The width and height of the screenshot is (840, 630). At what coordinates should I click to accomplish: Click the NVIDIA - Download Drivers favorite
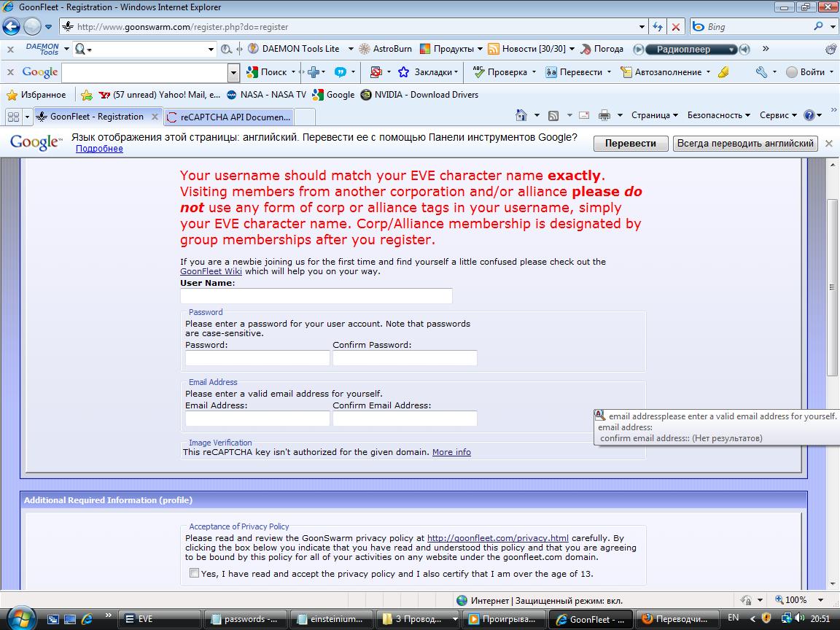click(419, 95)
